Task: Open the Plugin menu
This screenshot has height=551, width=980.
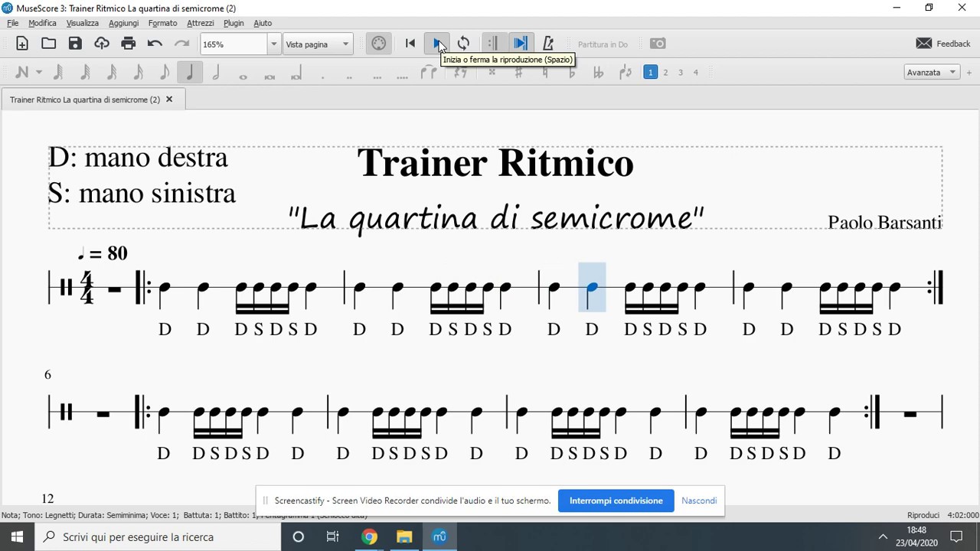Action: pyautogui.click(x=234, y=23)
